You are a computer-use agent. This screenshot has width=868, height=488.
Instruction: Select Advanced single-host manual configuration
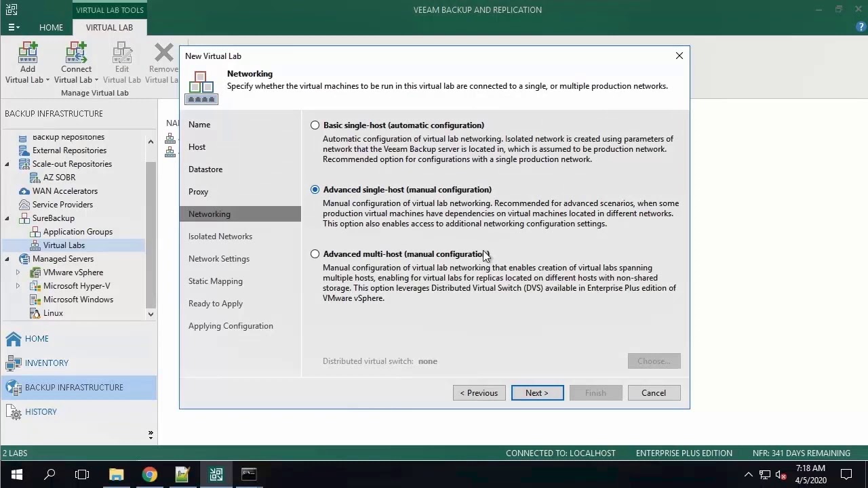pyautogui.click(x=315, y=190)
